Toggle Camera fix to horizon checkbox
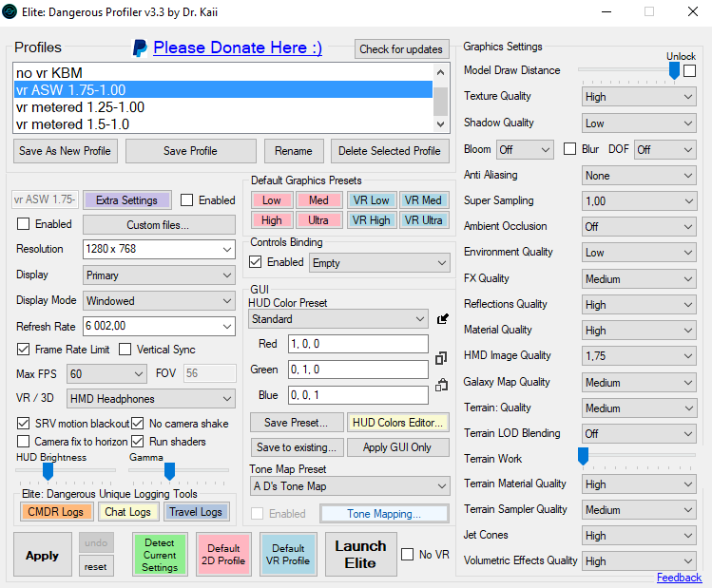712x588 pixels. click(x=23, y=441)
